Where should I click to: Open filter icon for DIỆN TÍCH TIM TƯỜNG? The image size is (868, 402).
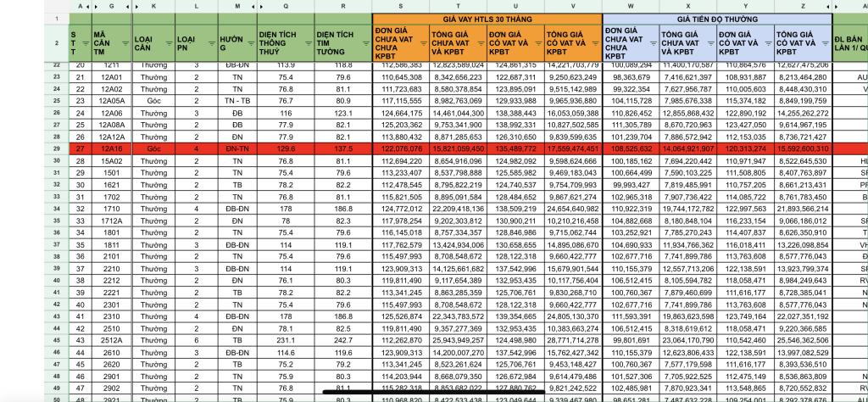click(364, 43)
